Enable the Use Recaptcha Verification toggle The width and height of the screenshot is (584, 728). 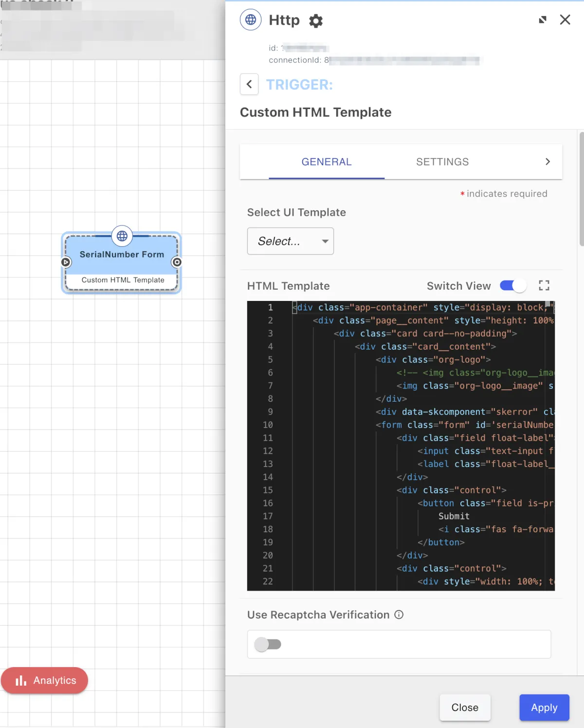(x=268, y=645)
